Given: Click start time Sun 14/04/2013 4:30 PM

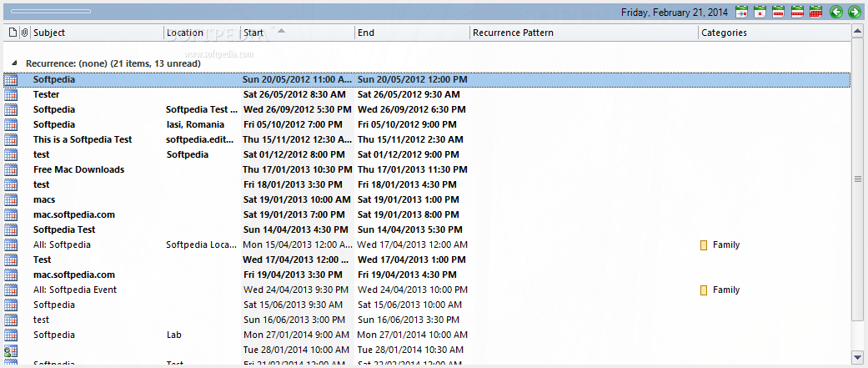Looking at the screenshot, I should (296, 229).
